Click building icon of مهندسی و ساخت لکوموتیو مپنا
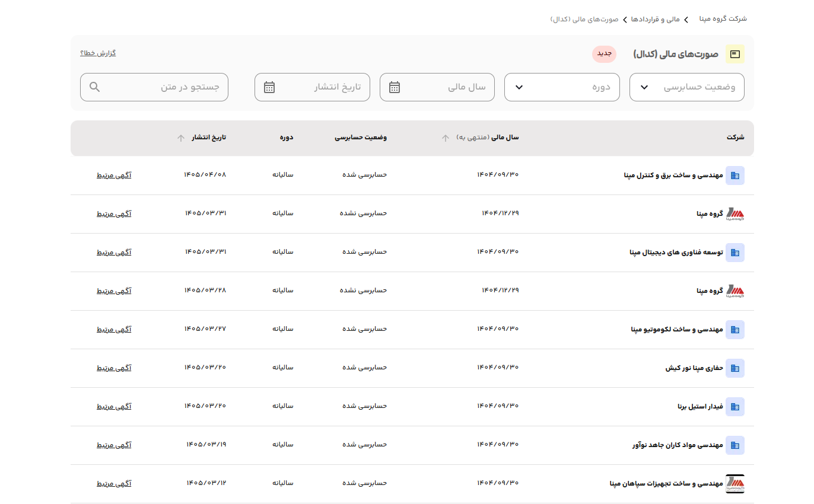Viewport: 814px width, 504px height. point(735,330)
